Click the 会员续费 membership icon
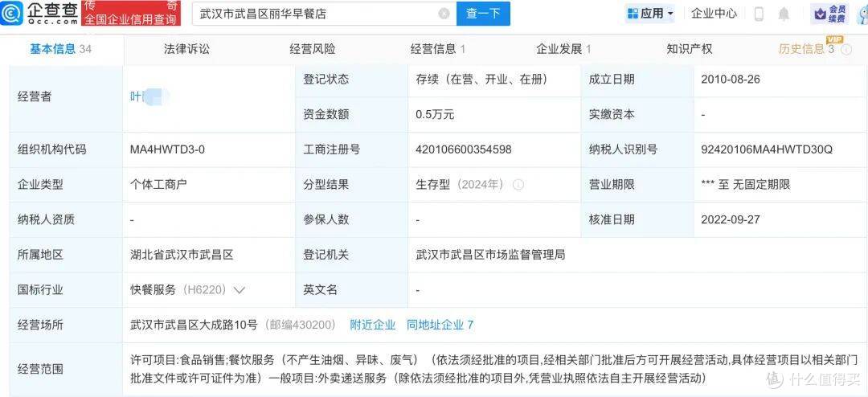The width and height of the screenshot is (868, 397). pyautogui.click(x=829, y=14)
